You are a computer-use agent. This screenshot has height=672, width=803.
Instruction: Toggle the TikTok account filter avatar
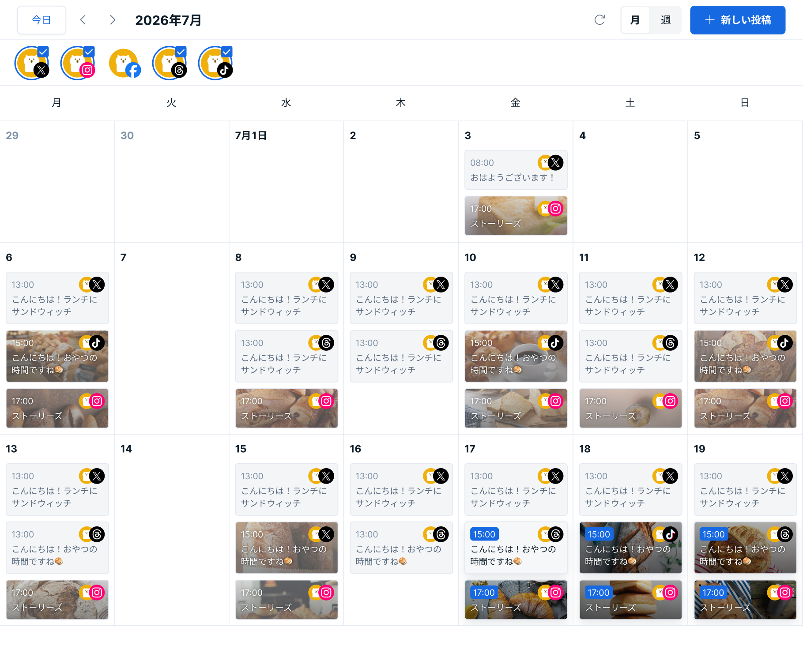[x=215, y=63]
